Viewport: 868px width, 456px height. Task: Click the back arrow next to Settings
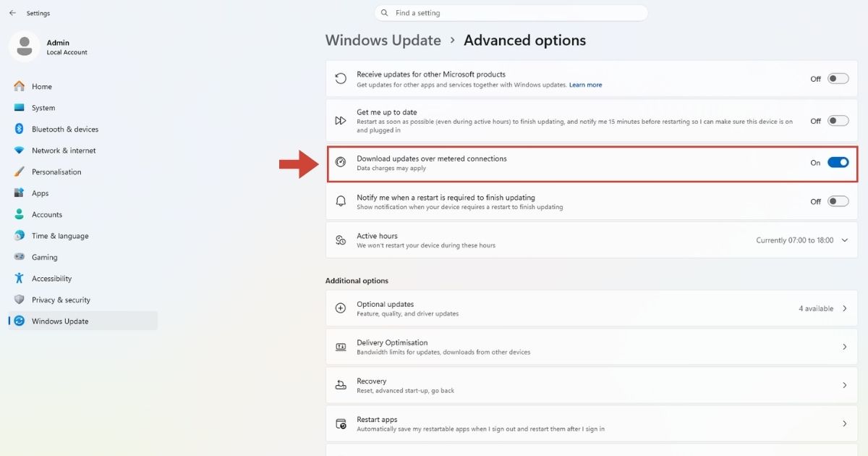click(x=12, y=13)
